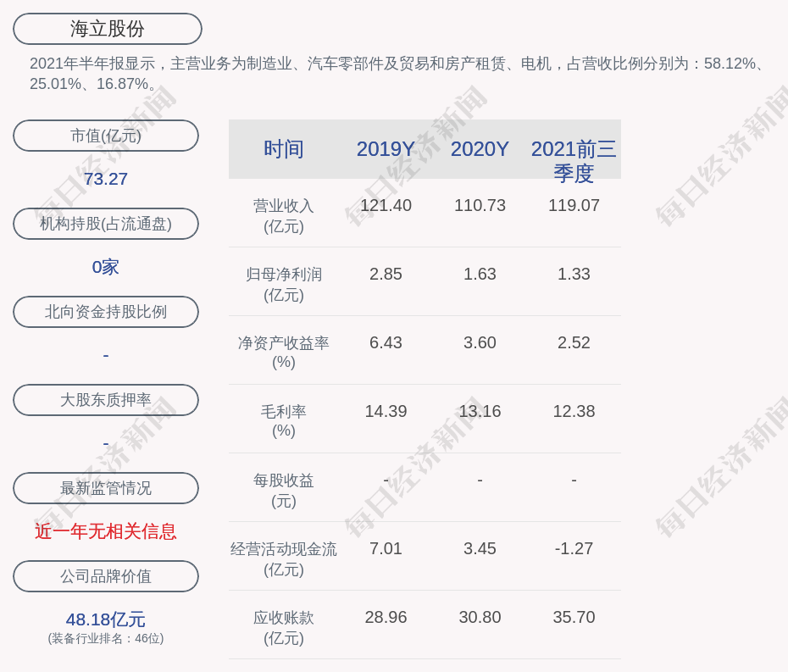788x672 pixels.
Task: Click the red 近一年无相关信息 text
Action: point(106,531)
